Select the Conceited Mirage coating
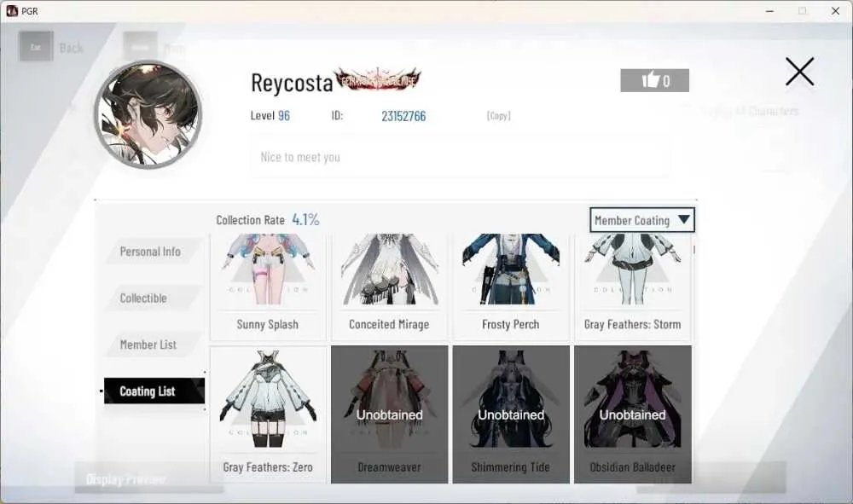This screenshot has width=853, height=504. (x=389, y=287)
